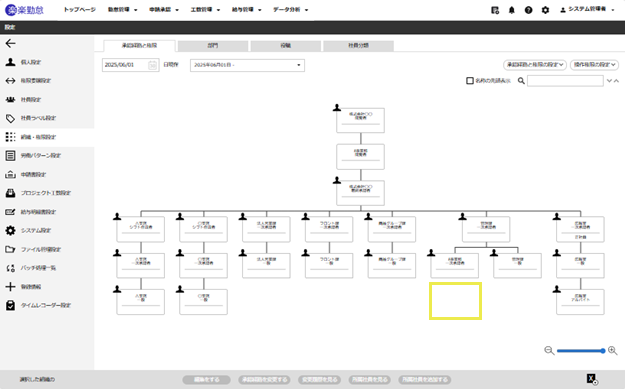625x389 pixels.
Task: Open the file settings item with the folder icon
Action: click(x=47, y=250)
